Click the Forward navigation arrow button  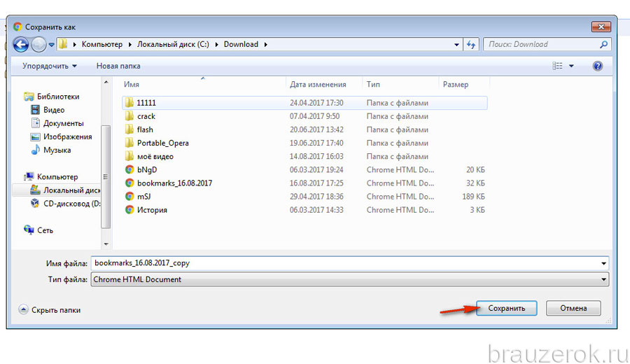tap(38, 45)
